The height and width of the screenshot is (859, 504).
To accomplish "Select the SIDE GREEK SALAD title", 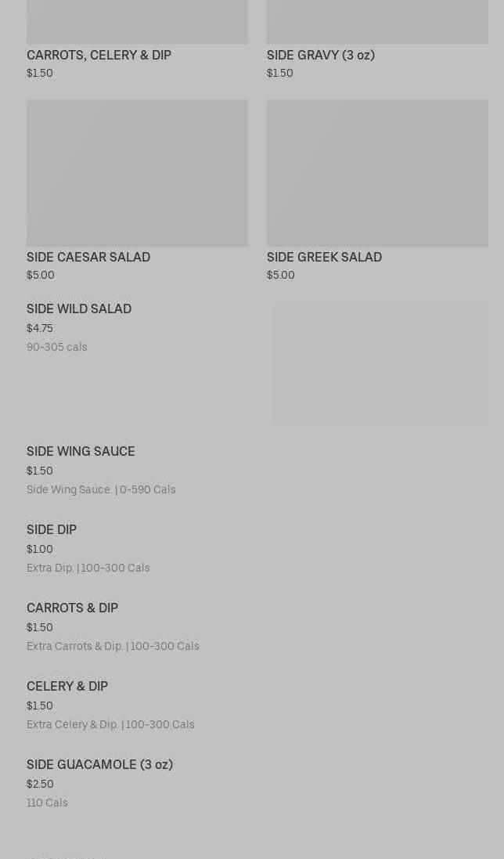I will 324,257.
